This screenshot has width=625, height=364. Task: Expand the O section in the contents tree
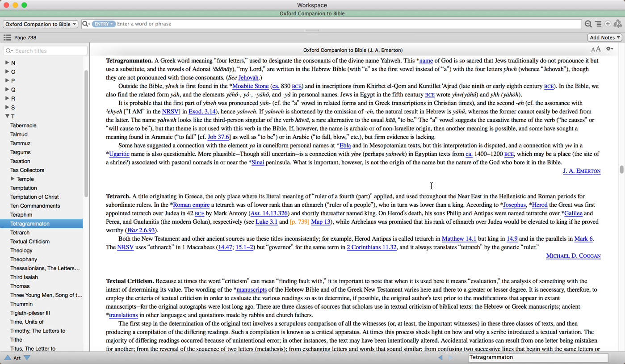pos(7,71)
